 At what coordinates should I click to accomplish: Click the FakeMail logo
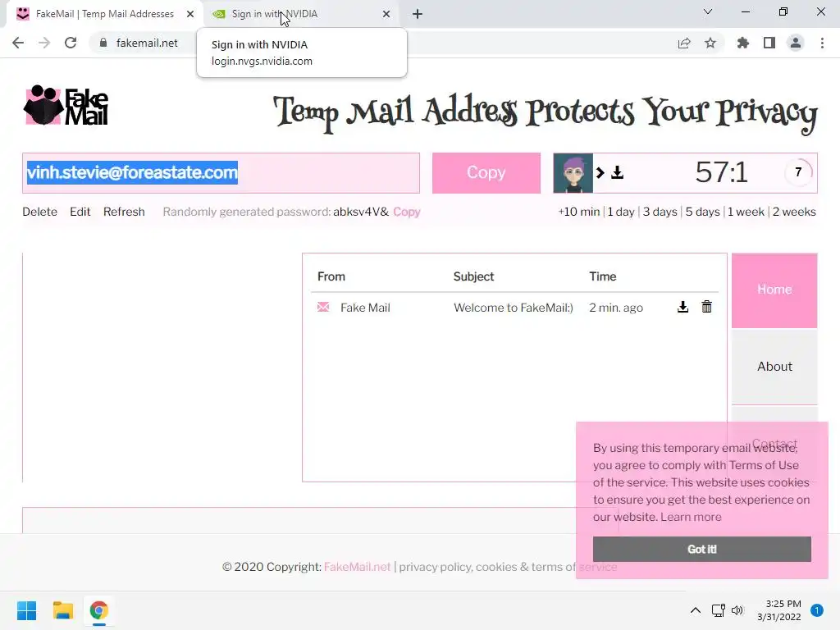pyautogui.click(x=66, y=106)
